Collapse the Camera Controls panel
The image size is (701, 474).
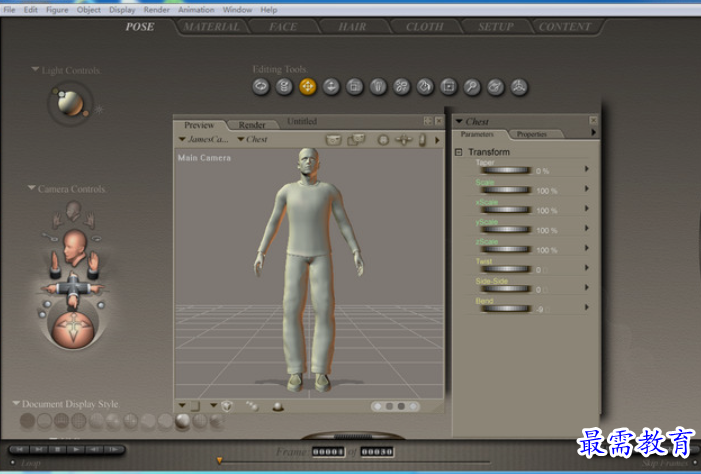point(33,188)
